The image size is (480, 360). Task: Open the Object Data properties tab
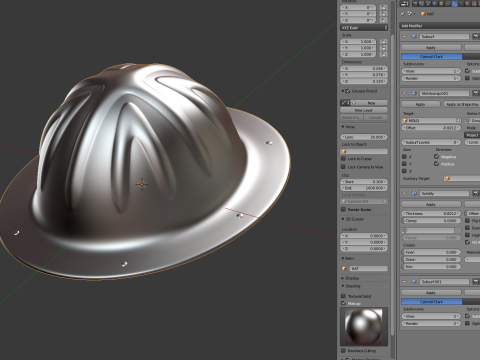click(462, 4)
